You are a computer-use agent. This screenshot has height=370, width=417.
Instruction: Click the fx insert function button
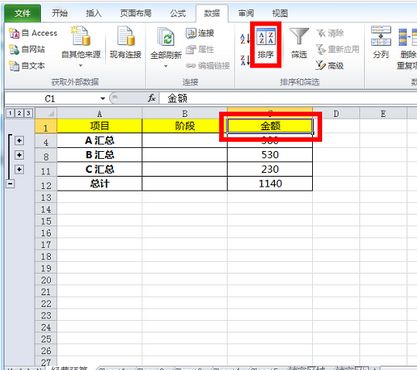[x=152, y=98]
